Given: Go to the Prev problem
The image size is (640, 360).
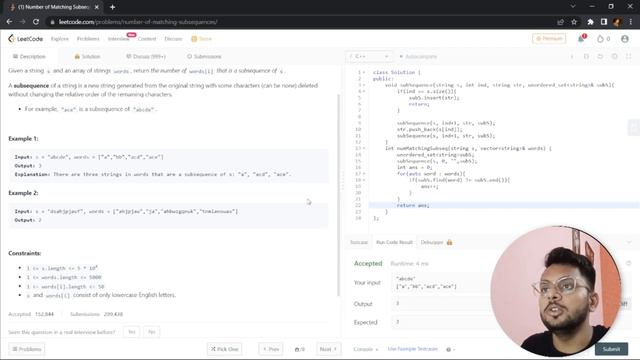Looking at the screenshot, I should pyautogui.click(x=271, y=349).
